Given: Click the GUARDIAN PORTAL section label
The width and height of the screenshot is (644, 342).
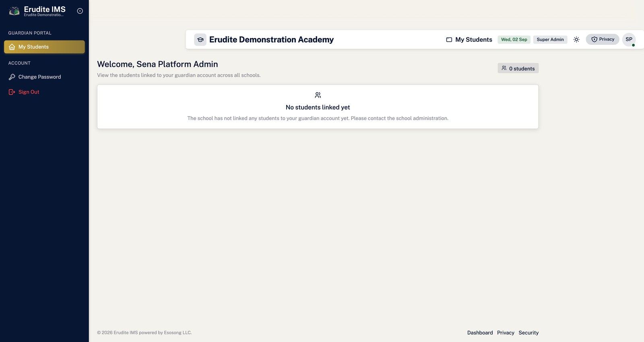Looking at the screenshot, I should click(x=30, y=33).
